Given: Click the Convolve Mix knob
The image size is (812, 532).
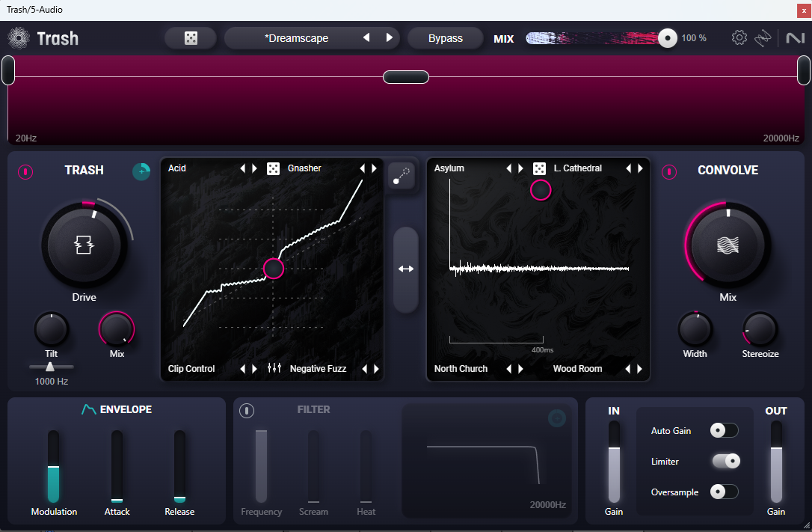Looking at the screenshot, I should pyautogui.click(x=728, y=245).
